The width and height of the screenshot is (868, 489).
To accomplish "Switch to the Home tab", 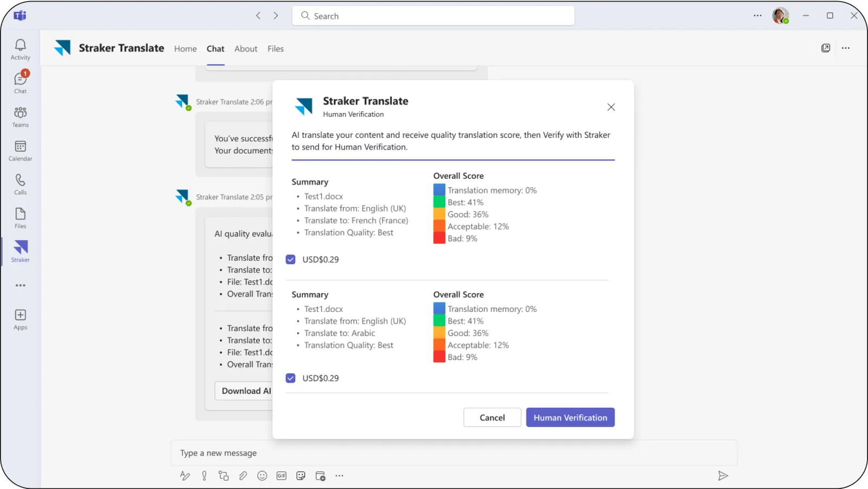I will click(186, 49).
